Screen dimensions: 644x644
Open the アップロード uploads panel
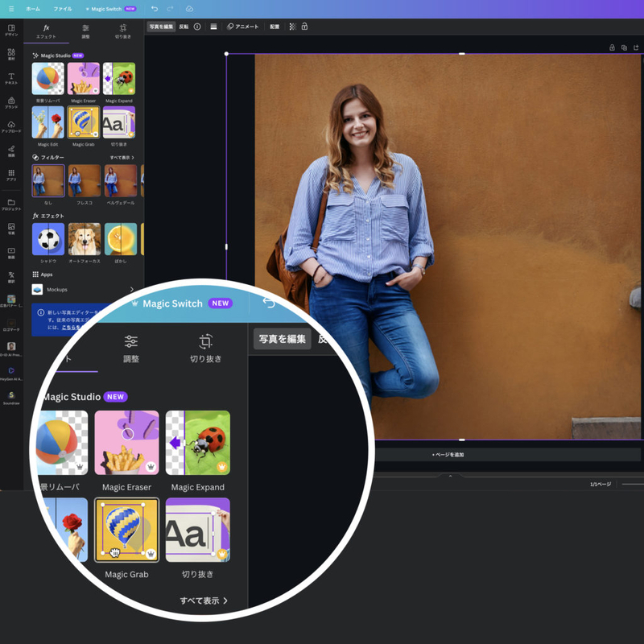coord(11,127)
